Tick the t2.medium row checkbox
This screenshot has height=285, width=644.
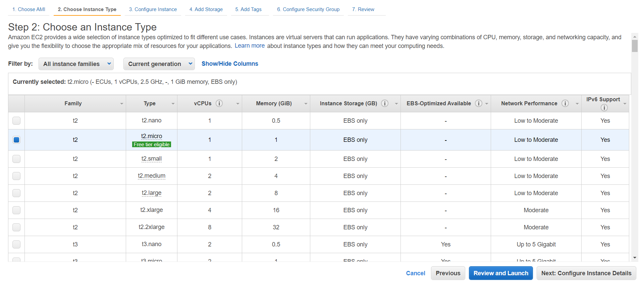tap(16, 176)
